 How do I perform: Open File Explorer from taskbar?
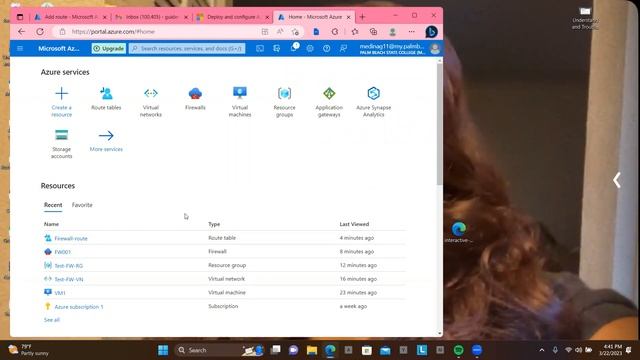coord(312,350)
